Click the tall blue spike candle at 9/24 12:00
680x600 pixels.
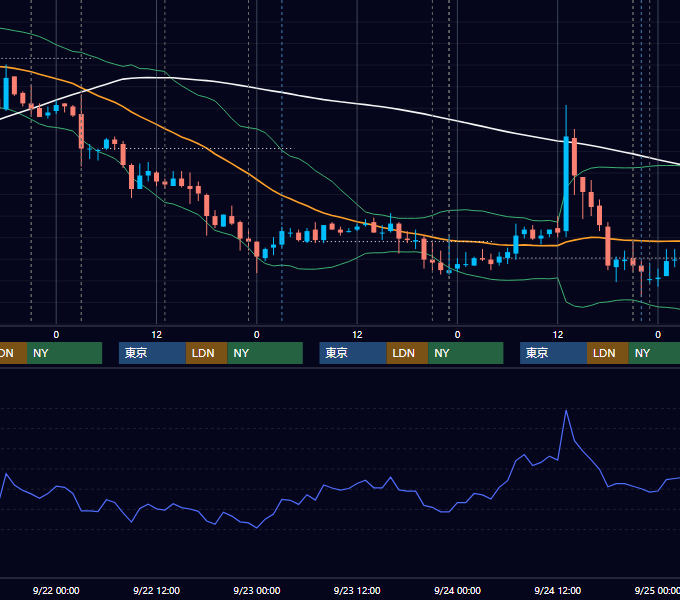tap(566, 184)
